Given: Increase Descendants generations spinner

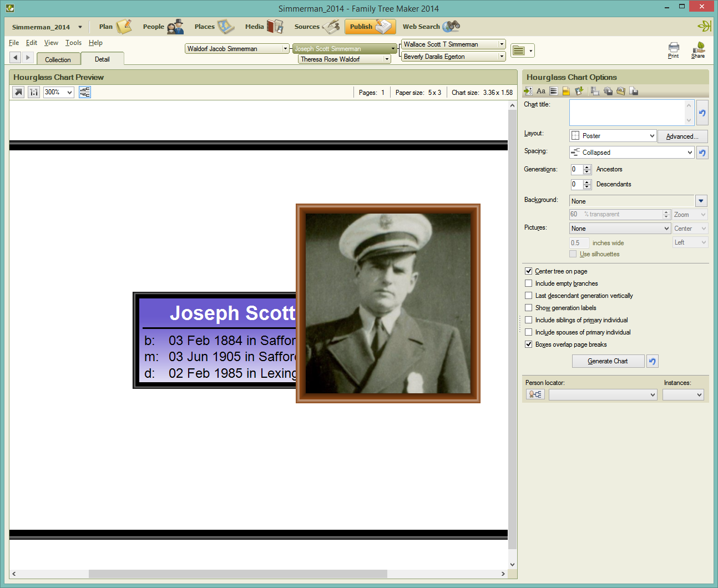Looking at the screenshot, I should (x=587, y=182).
